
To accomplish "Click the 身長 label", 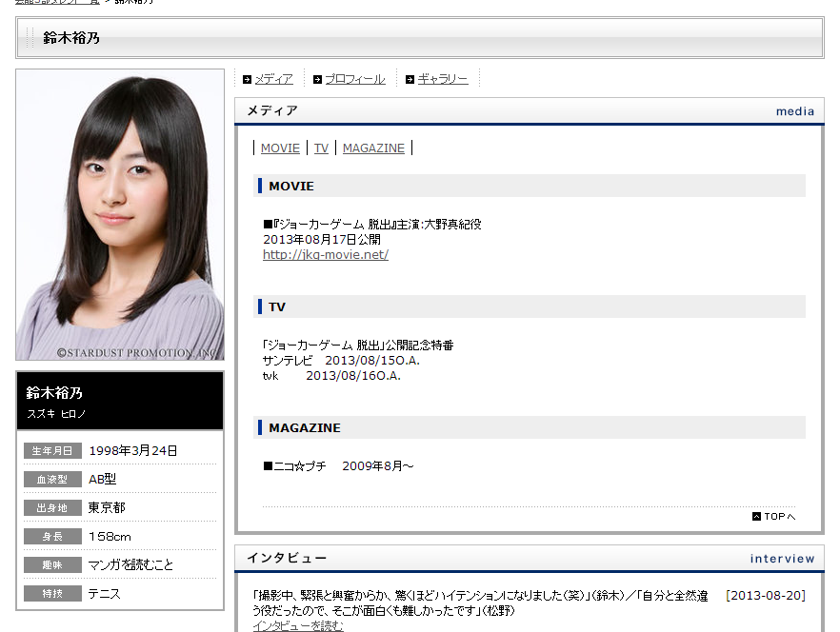I will (52, 536).
